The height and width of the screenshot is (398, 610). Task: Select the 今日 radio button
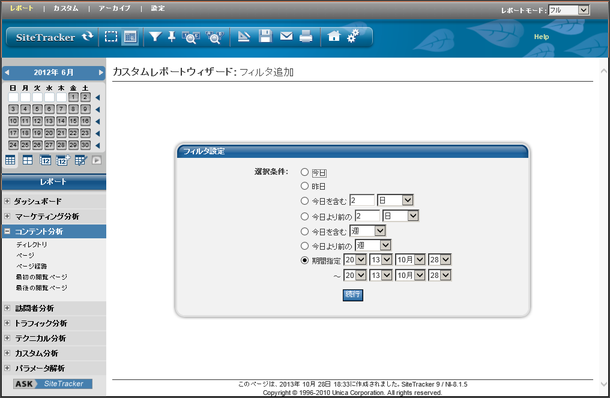pyautogui.click(x=305, y=172)
